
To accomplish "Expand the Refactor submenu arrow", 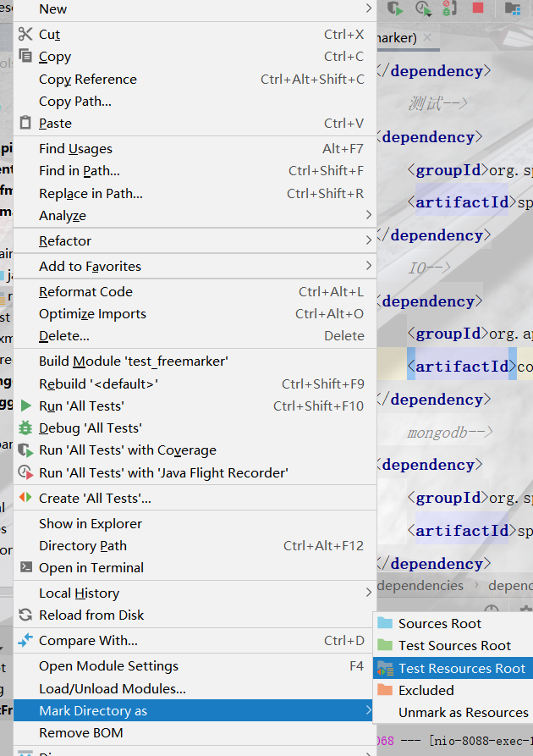I will (x=368, y=241).
